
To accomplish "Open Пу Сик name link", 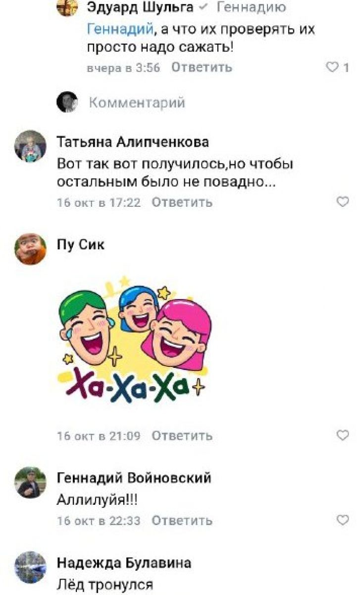I will click(81, 244).
